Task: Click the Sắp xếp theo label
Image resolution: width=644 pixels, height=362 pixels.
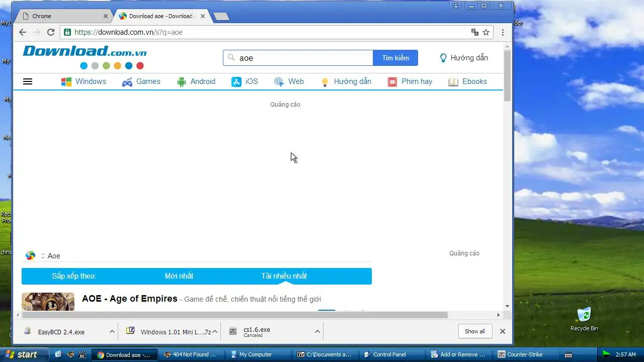Action: click(74, 276)
